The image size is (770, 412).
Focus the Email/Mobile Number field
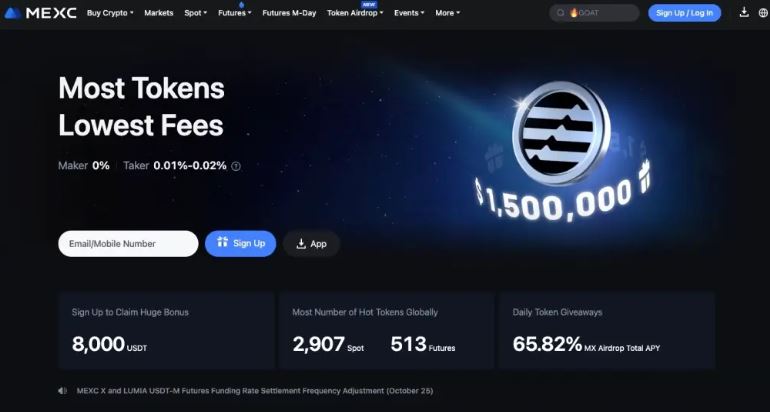128,244
